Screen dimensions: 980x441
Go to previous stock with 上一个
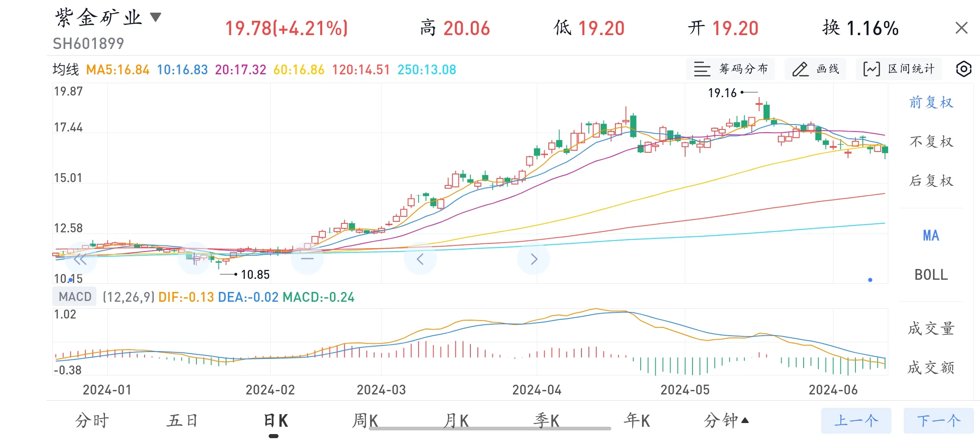[856, 421]
